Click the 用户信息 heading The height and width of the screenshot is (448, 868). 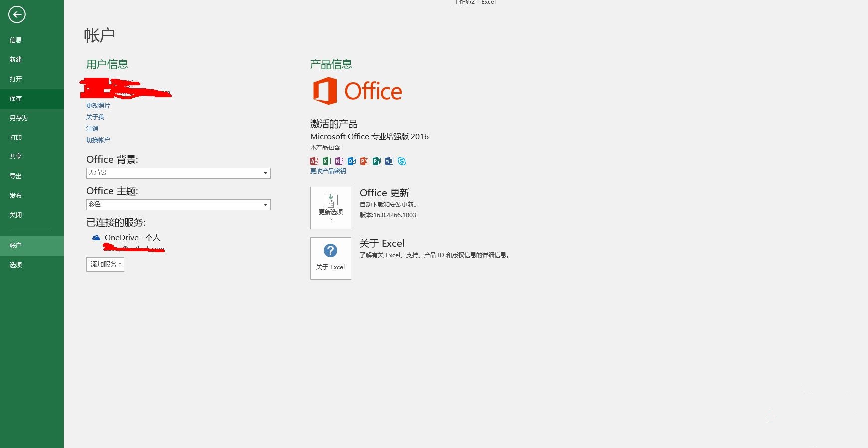[x=107, y=64]
